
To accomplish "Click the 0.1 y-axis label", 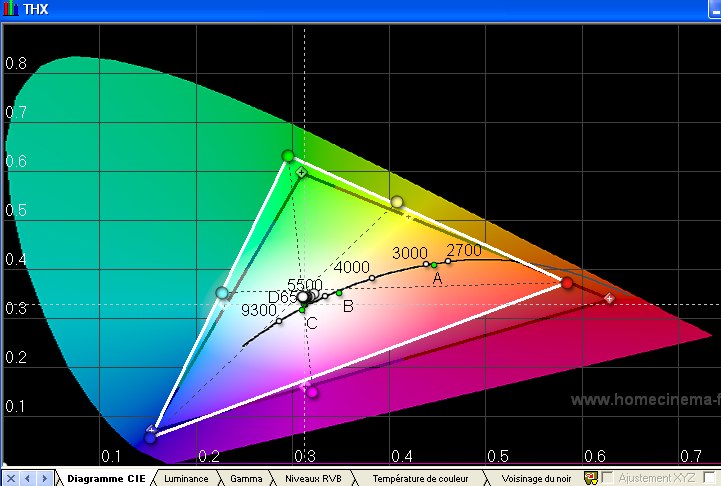I will [15, 406].
